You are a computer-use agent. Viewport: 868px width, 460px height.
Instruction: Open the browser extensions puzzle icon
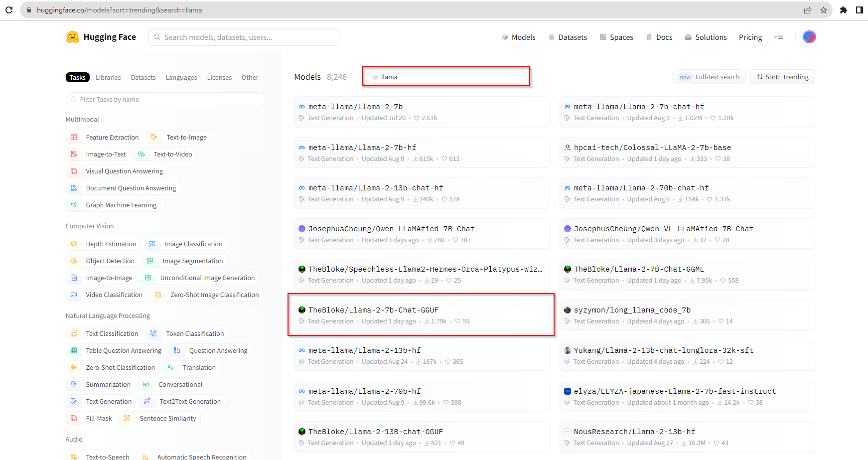point(843,10)
